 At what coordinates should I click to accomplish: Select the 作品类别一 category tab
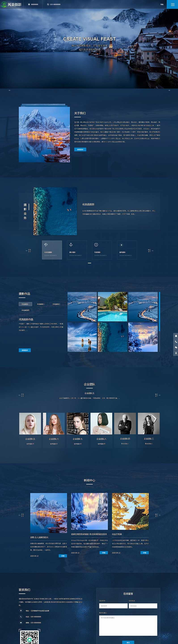pos(25,304)
